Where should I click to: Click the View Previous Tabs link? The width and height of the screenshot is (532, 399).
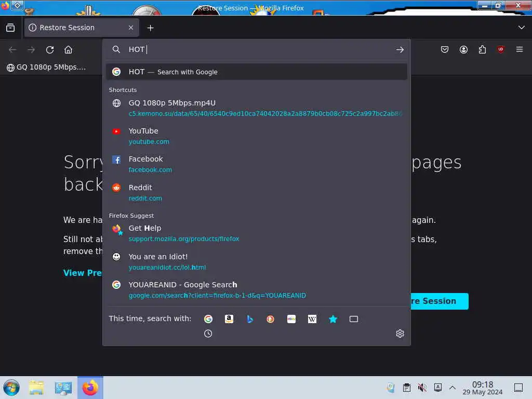(83, 273)
